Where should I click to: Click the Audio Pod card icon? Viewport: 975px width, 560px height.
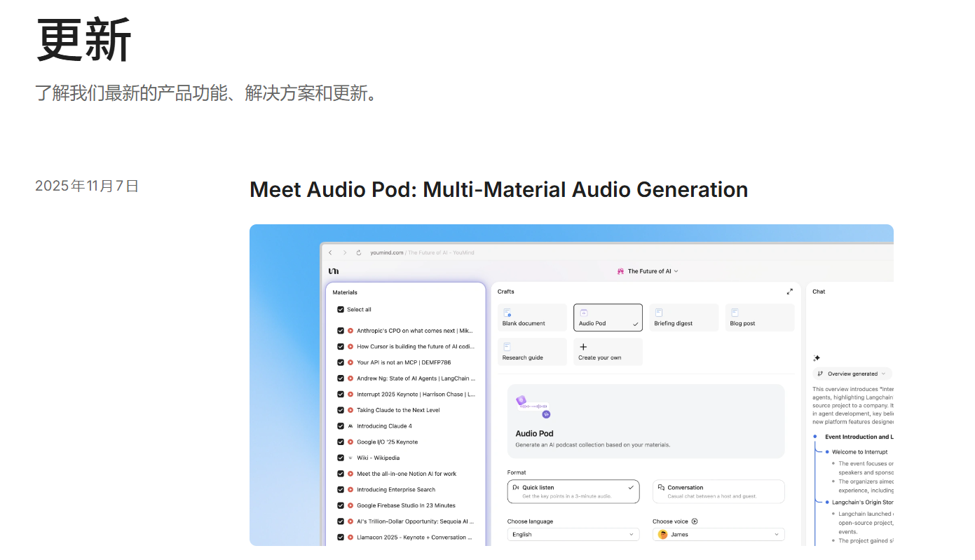(x=583, y=313)
